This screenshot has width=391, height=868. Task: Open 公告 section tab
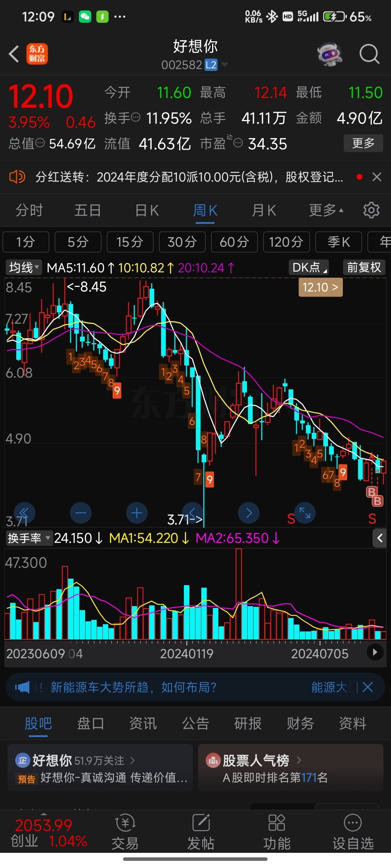point(195,723)
